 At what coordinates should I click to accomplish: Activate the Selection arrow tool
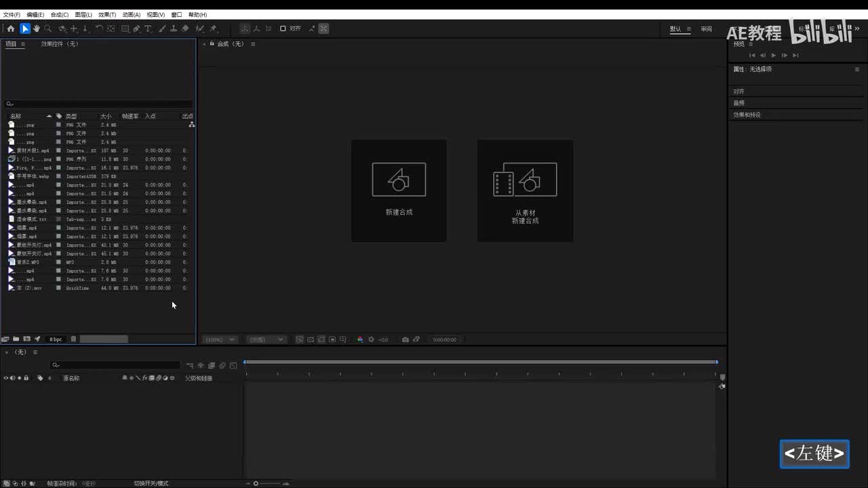[x=25, y=28]
